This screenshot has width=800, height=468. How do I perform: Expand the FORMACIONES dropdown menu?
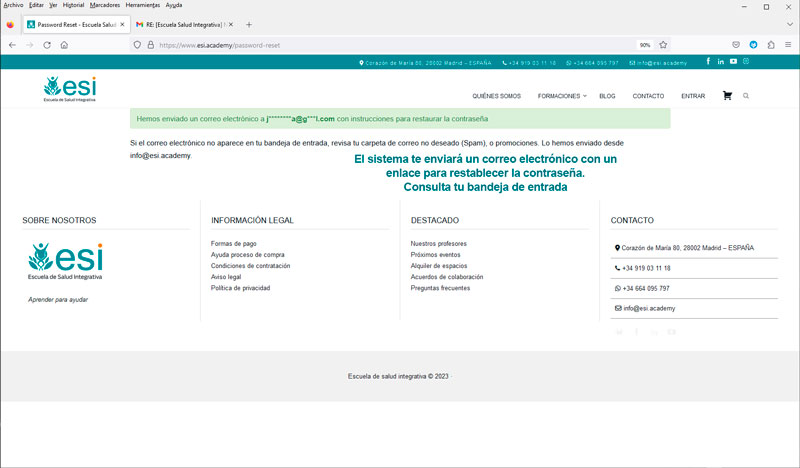click(x=562, y=96)
